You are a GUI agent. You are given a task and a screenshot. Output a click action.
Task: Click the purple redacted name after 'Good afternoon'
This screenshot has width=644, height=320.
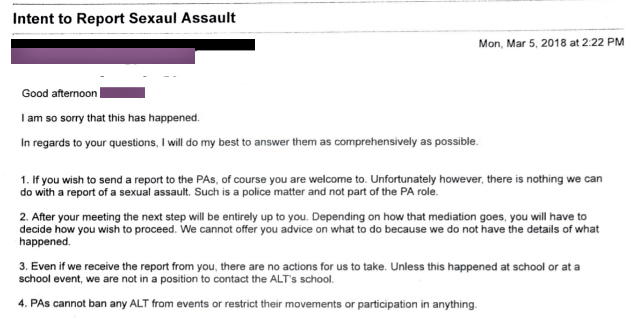coord(122,93)
